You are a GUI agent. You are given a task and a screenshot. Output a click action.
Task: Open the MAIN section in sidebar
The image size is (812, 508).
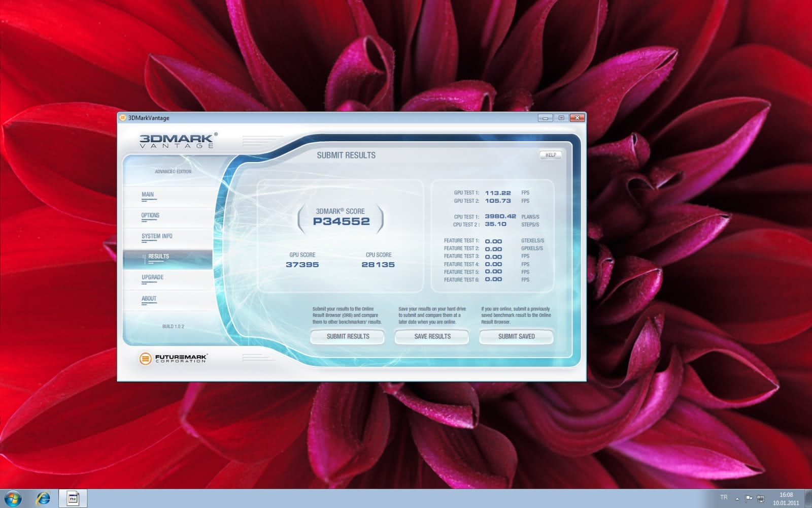tap(148, 195)
